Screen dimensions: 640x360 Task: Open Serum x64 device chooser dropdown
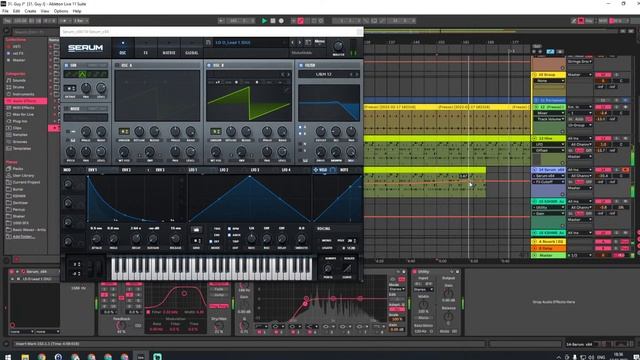click(549, 176)
